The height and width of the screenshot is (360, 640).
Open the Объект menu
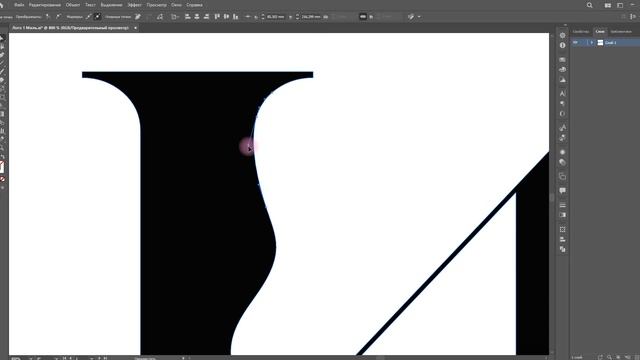tap(73, 5)
